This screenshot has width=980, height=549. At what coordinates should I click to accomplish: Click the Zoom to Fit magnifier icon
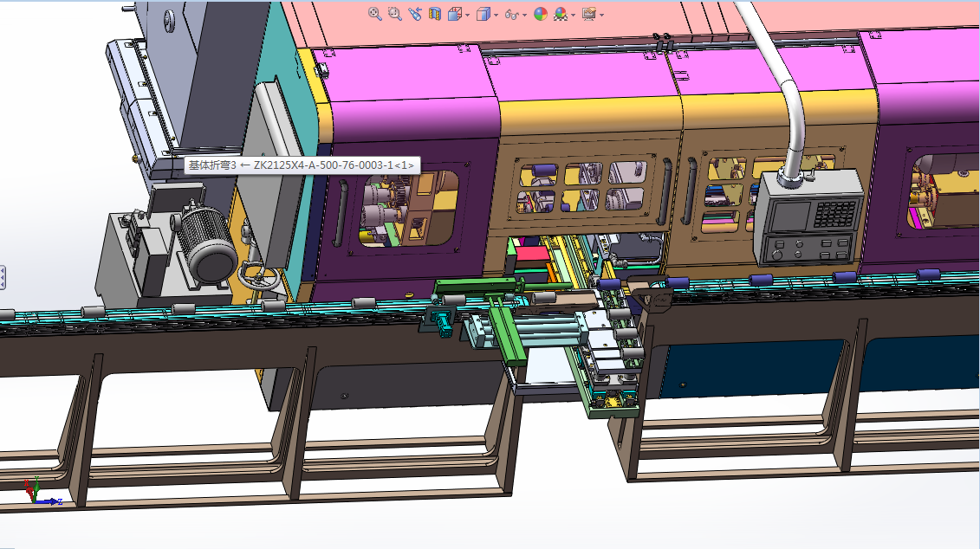374,14
